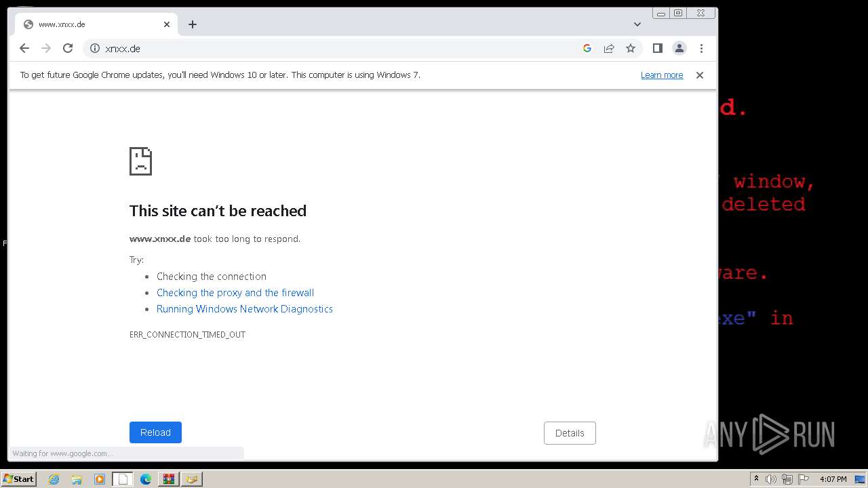Reload the page using the toolbar icon
The width and height of the screenshot is (868, 488).
click(x=68, y=48)
